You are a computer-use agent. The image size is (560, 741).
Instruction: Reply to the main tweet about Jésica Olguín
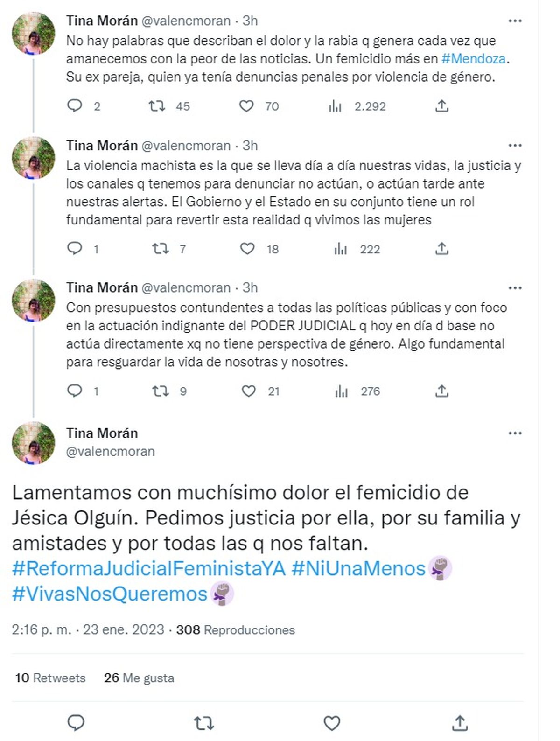76,723
